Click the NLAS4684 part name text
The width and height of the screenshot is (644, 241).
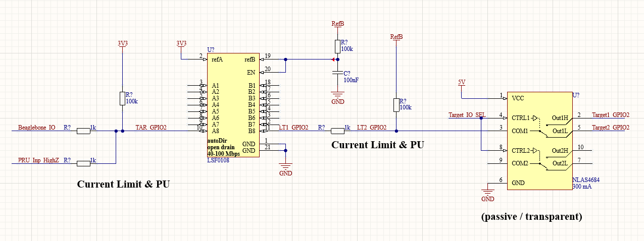coord(586,179)
